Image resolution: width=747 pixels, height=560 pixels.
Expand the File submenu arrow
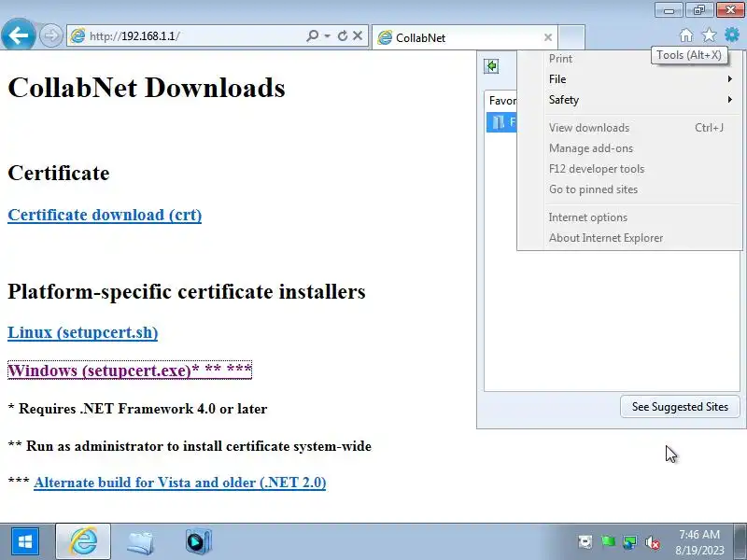[730, 79]
